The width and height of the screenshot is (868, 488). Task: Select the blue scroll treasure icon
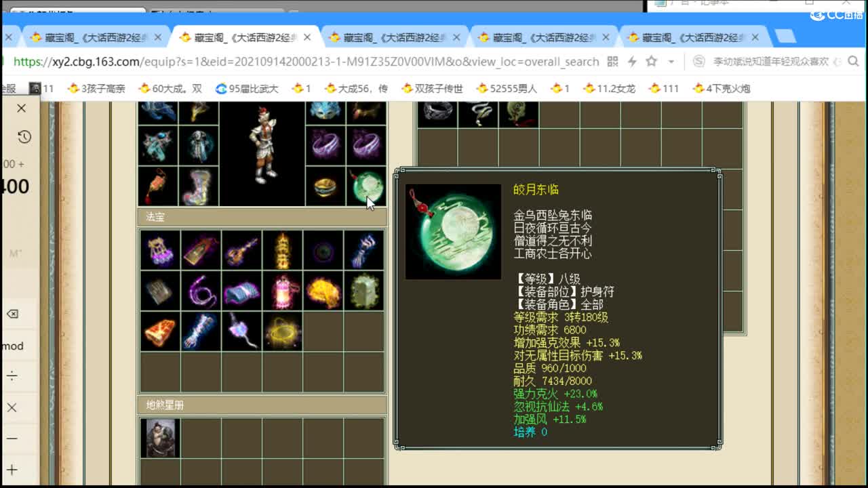coord(241,291)
